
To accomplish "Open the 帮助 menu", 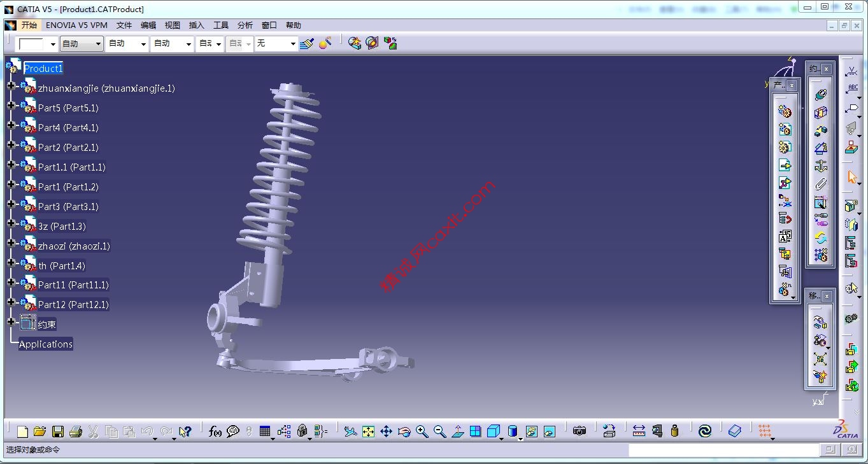I will click(294, 25).
